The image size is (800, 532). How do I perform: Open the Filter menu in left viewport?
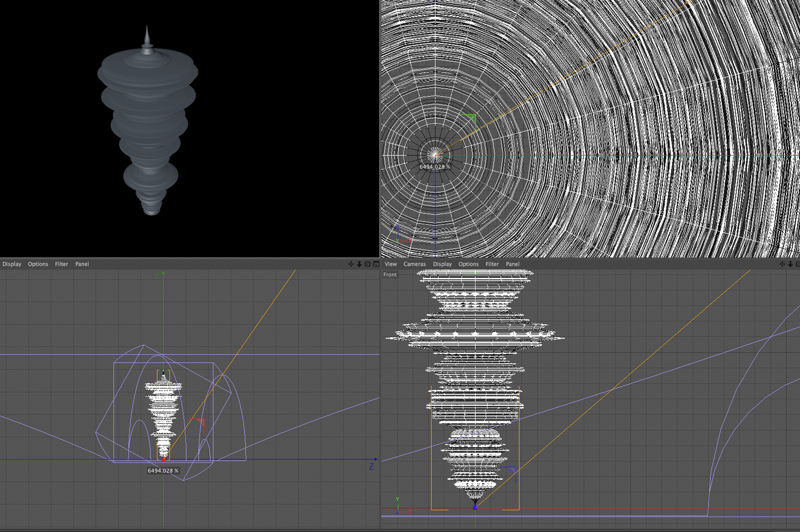pyautogui.click(x=61, y=264)
